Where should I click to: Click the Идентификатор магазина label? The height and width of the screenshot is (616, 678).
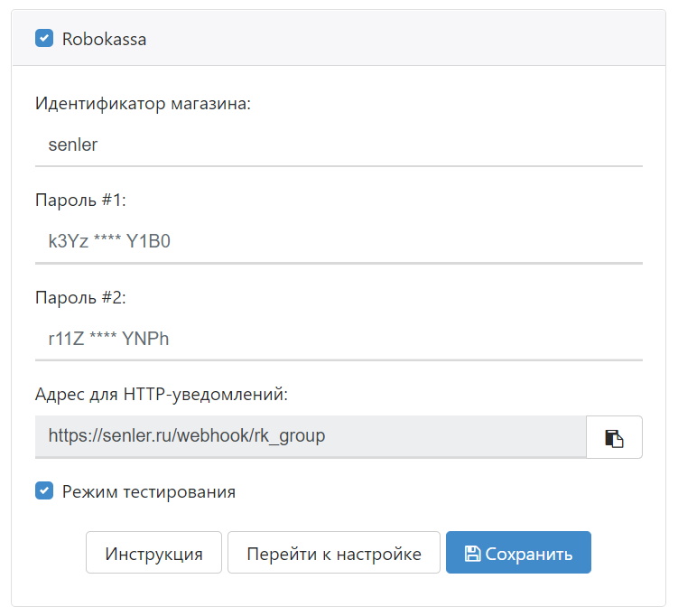point(142,103)
